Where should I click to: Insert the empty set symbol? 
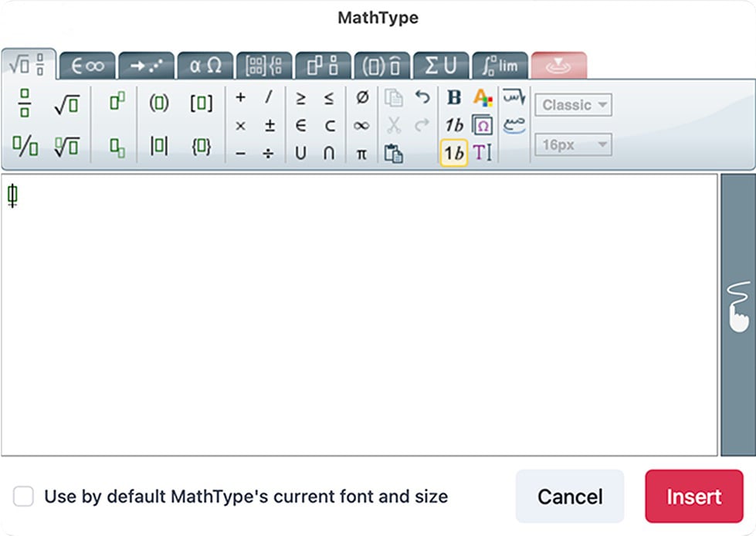coord(362,98)
